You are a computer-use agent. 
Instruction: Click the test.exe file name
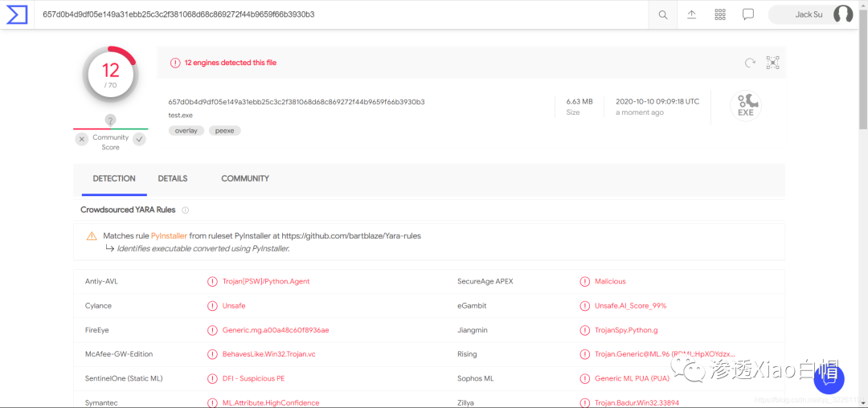[181, 116]
